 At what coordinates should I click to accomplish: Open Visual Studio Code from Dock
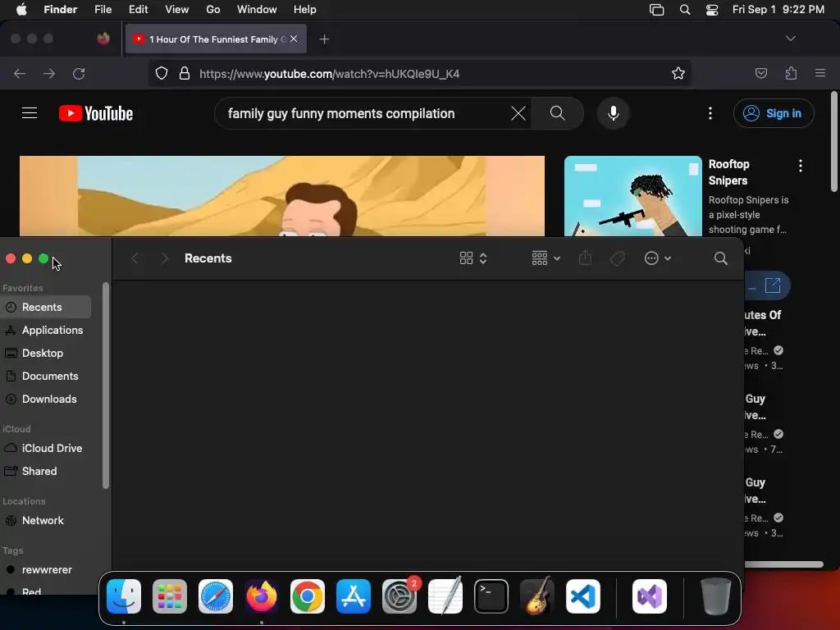[583, 596]
